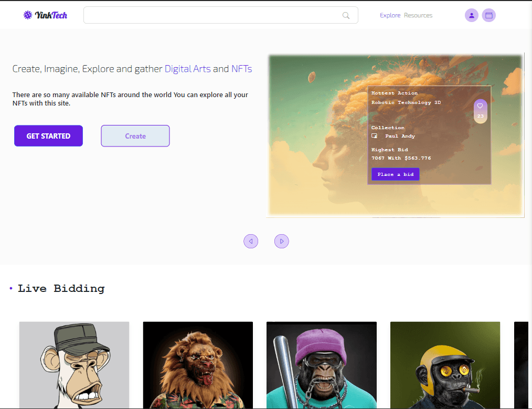The image size is (532, 409).
Task: Open the Explore menu
Action: tap(390, 15)
